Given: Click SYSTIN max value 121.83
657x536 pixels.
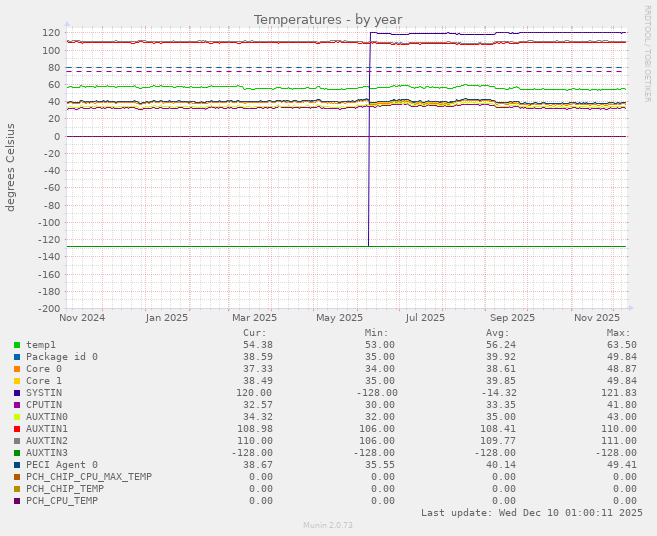Looking at the screenshot, I should click(x=619, y=393).
